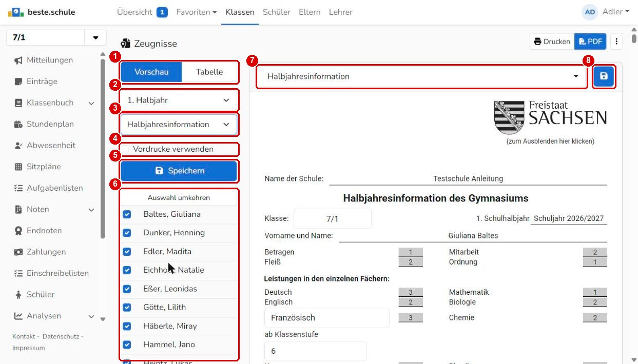Open Mitteilungen megaphone icon in sidebar
Screen dimensions: 638x364
[18, 60]
